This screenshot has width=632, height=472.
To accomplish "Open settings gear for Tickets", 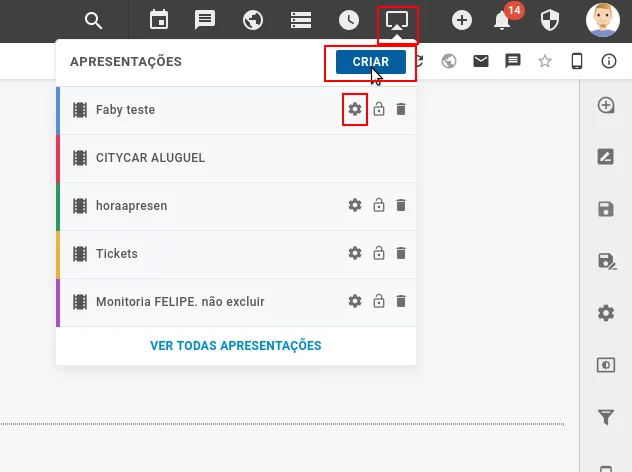I will (x=355, y=253).
